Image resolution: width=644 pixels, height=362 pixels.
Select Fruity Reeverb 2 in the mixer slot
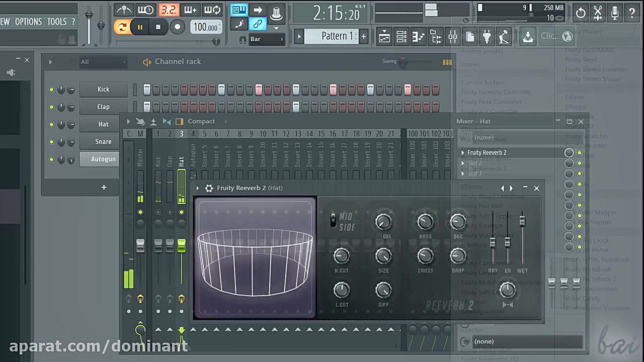(x=487, y=152)
